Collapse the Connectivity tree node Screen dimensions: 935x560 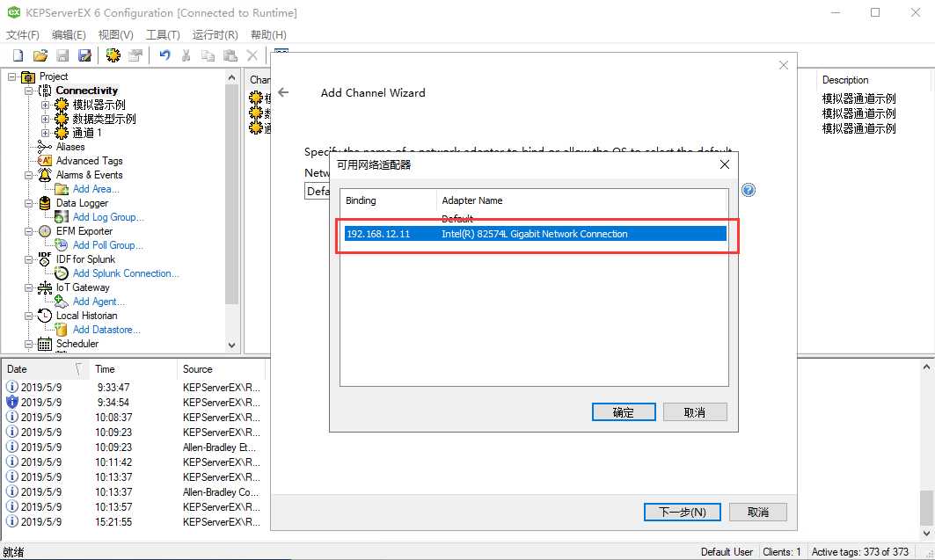[28, 91]
